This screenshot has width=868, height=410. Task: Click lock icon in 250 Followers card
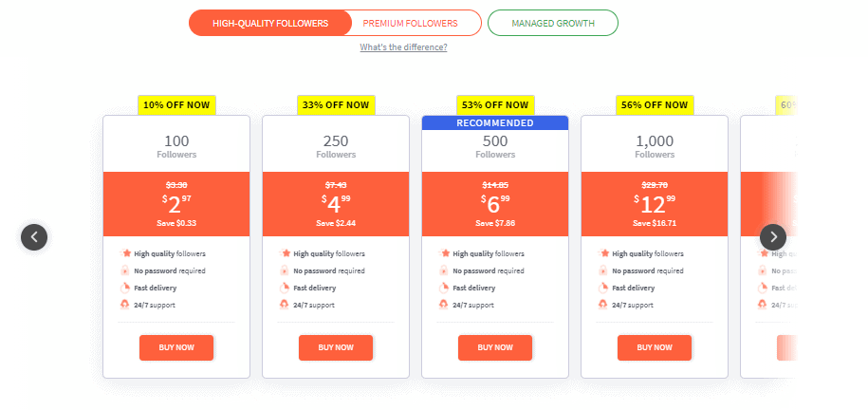click(x=284, y=270)
